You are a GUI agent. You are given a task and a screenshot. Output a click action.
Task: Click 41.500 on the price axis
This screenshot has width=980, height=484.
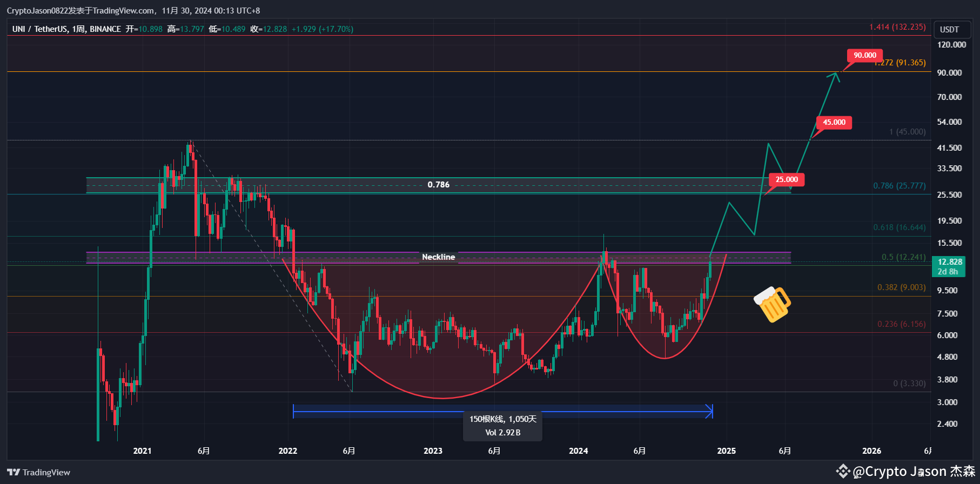pos(950,148)
